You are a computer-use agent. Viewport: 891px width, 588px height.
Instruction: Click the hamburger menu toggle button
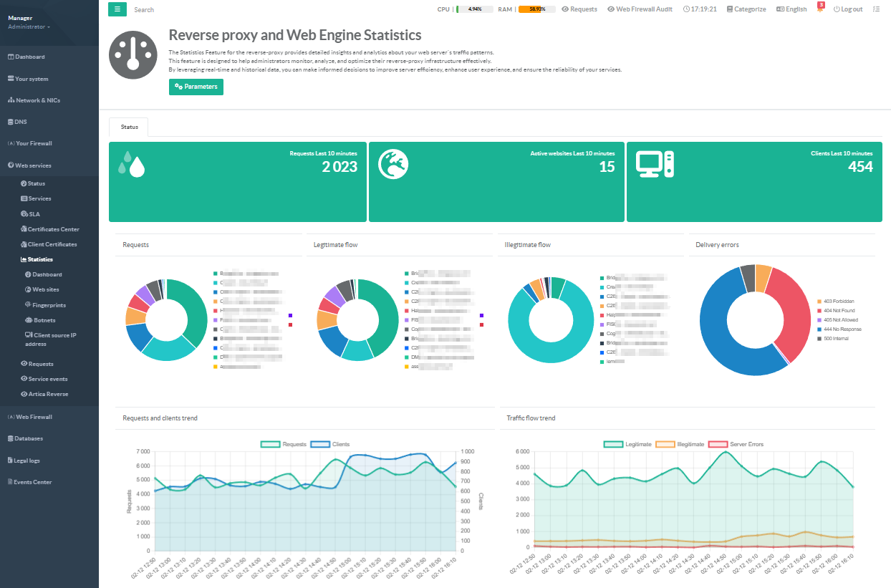[x=117, y=9]
